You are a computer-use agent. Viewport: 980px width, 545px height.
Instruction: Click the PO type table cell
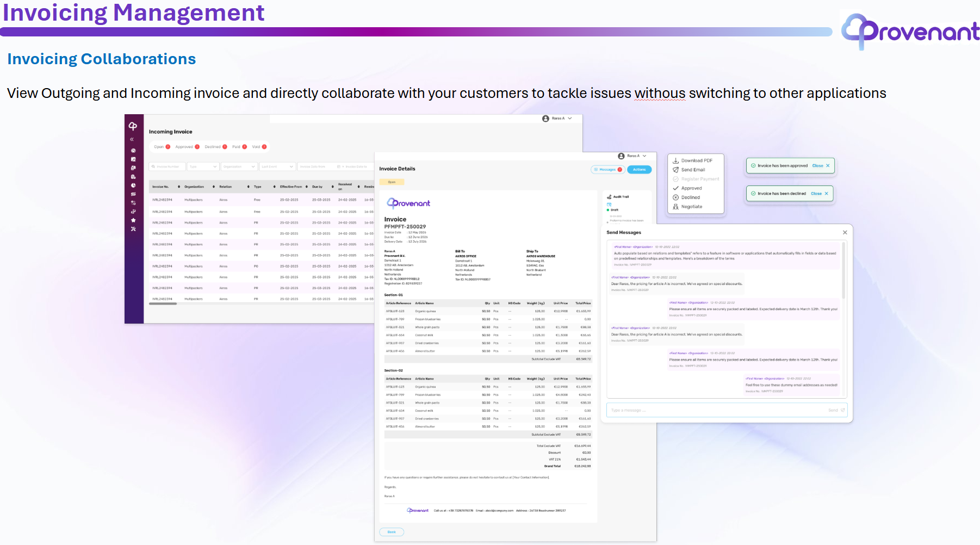click(x=256, y=267)
